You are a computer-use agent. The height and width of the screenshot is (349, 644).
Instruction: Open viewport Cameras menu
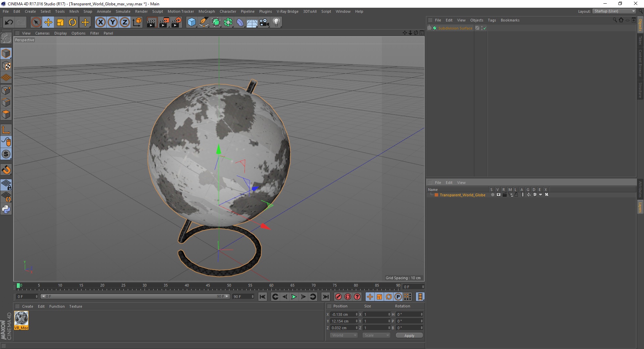42,33
